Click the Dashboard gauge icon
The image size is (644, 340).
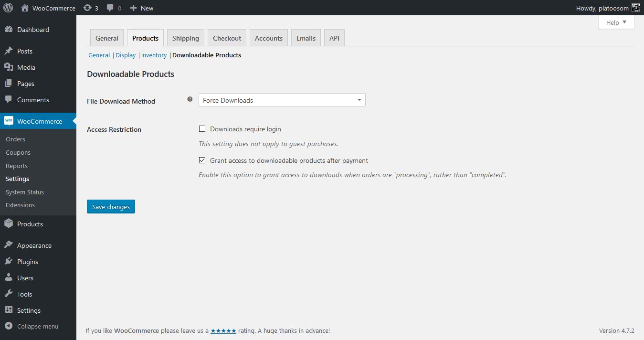coord(9,30)
